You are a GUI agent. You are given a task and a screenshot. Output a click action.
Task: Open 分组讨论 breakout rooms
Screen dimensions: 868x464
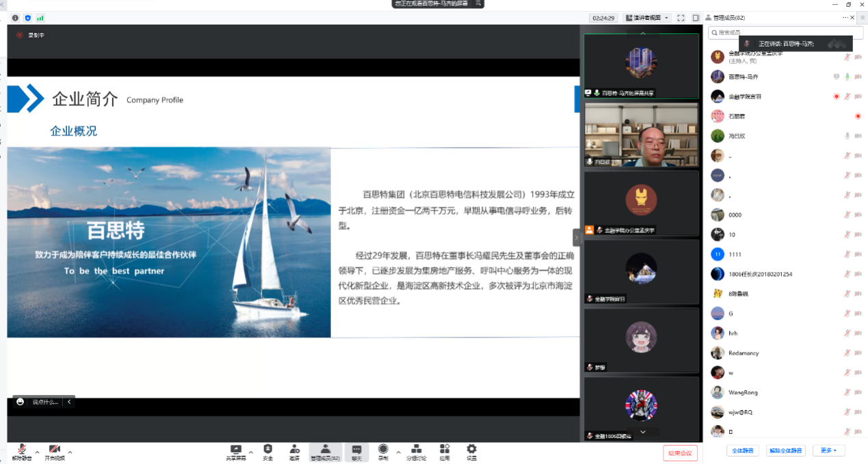click(416, 451)
